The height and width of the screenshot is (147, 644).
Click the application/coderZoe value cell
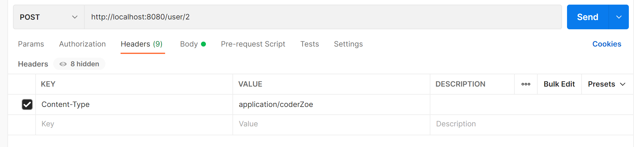click(x=331, y=104)
